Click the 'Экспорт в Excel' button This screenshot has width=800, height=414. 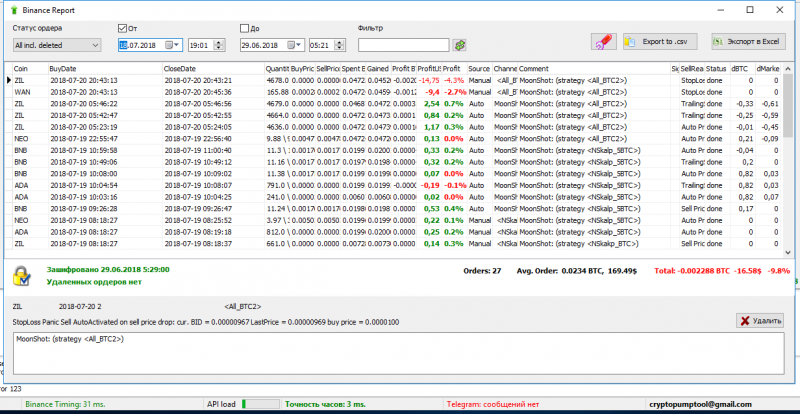point(748,42)
